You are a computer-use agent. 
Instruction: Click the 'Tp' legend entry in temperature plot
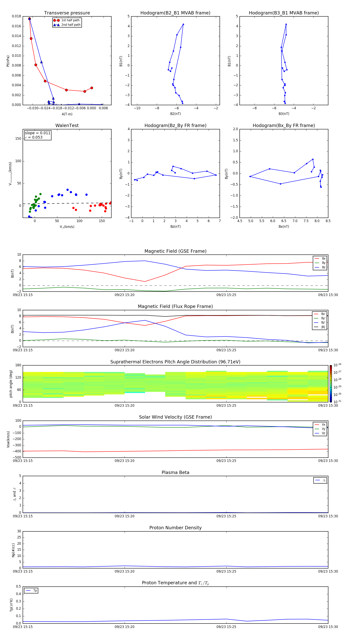[31, 591]
